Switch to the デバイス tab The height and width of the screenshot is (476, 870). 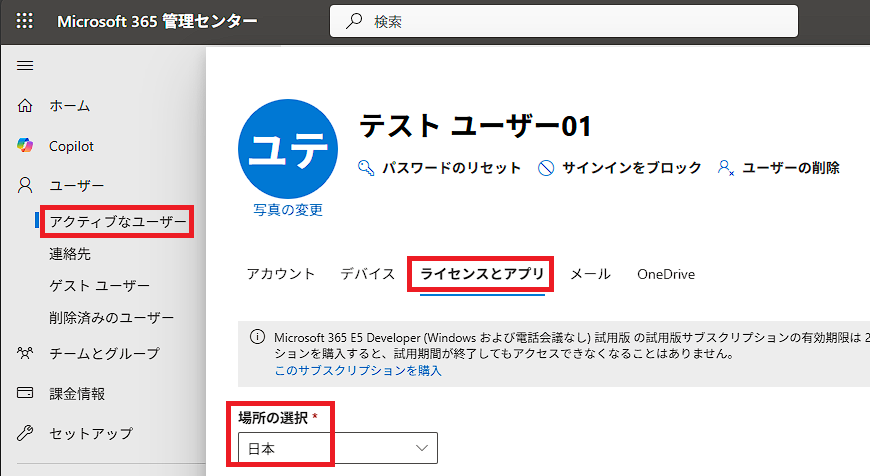[x=368, y=274]
